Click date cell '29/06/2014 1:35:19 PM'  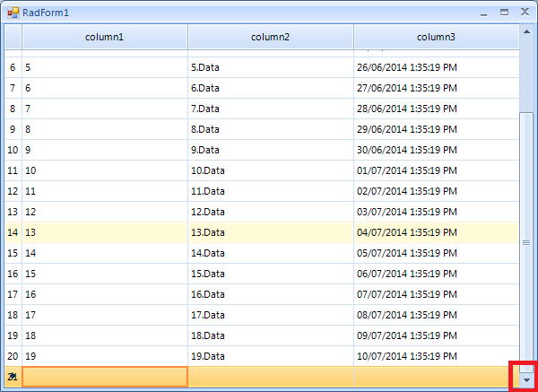coord(436,129)
